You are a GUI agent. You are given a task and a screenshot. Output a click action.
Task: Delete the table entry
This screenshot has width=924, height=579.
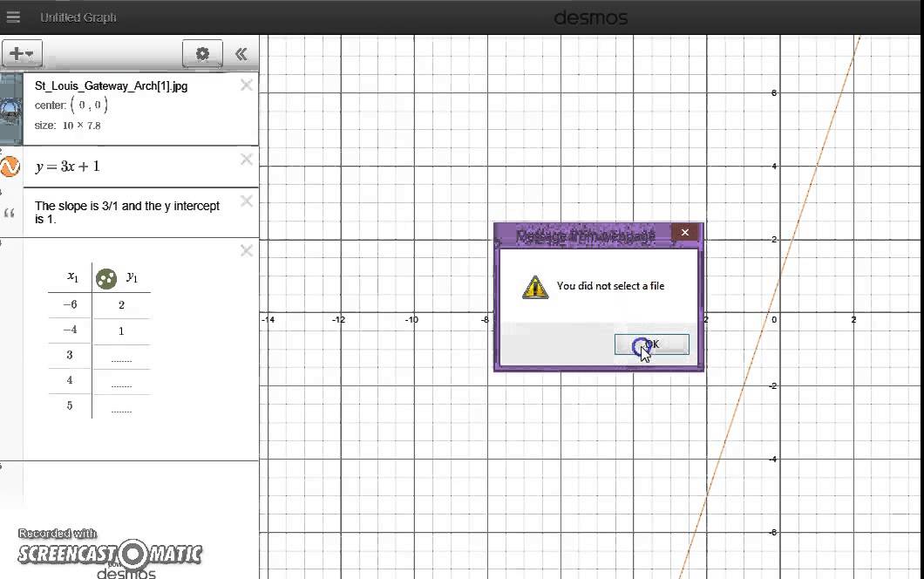point(247,250)
